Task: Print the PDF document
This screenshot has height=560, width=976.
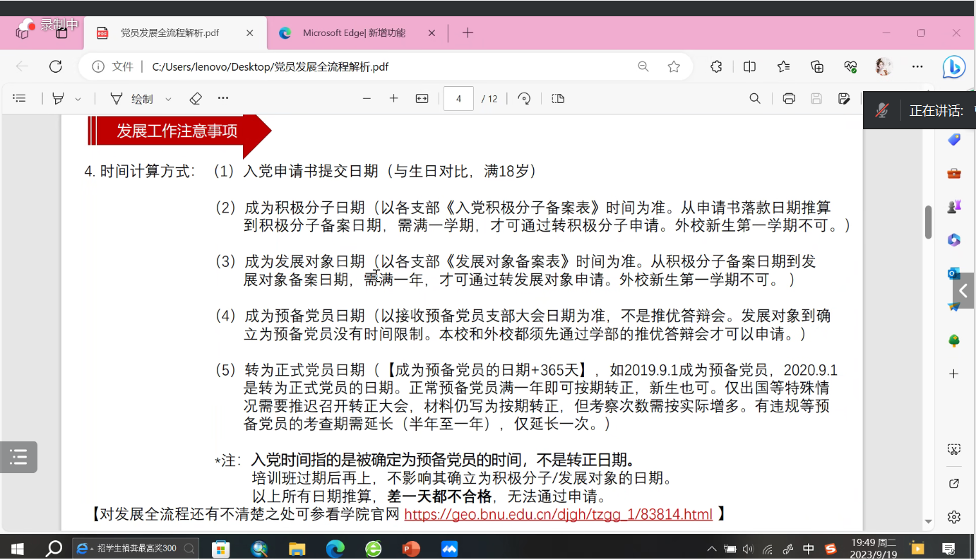Action: coord(789,99)
